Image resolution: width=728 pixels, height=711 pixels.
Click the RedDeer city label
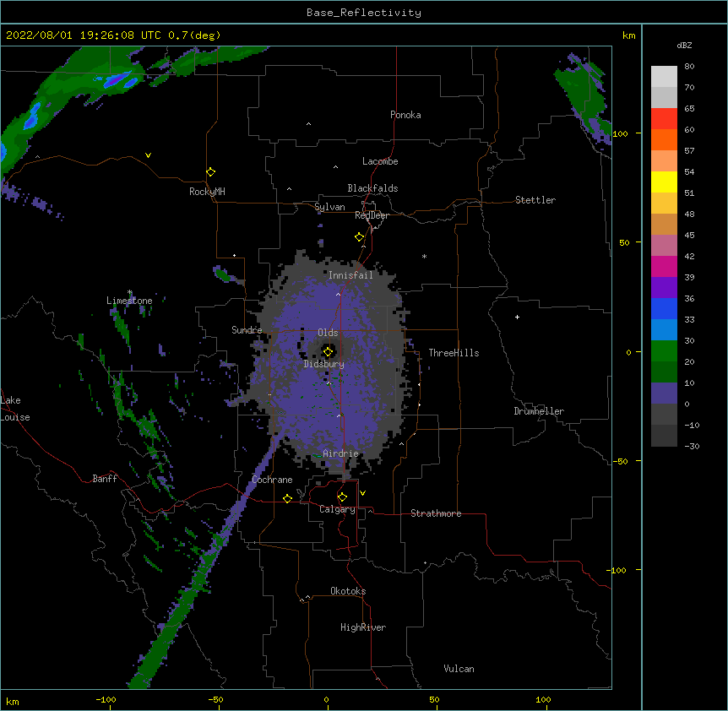click(x=372, y=215)
